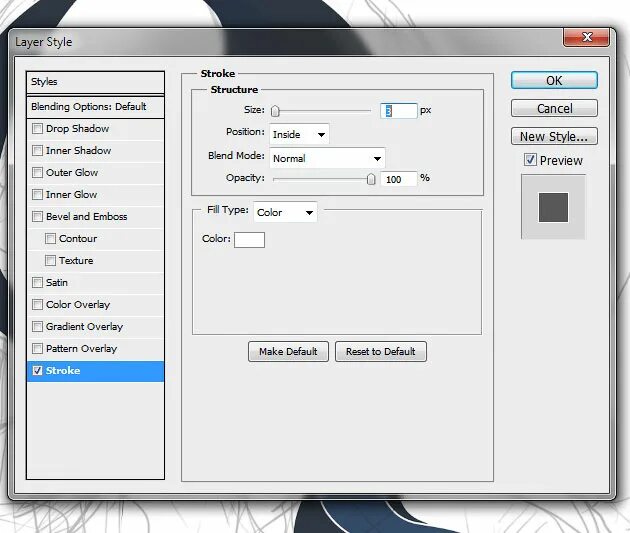Open Satin settings by its label

coord(57,283)
